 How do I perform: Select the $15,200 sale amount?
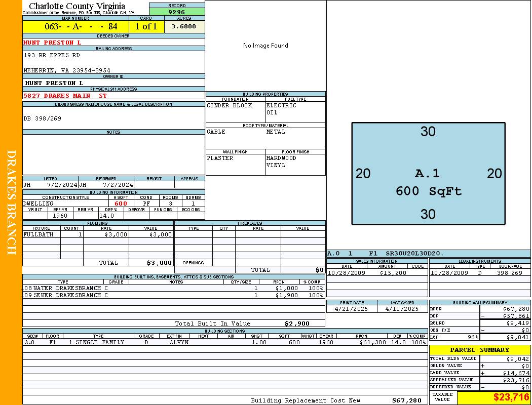click(393, 273)
